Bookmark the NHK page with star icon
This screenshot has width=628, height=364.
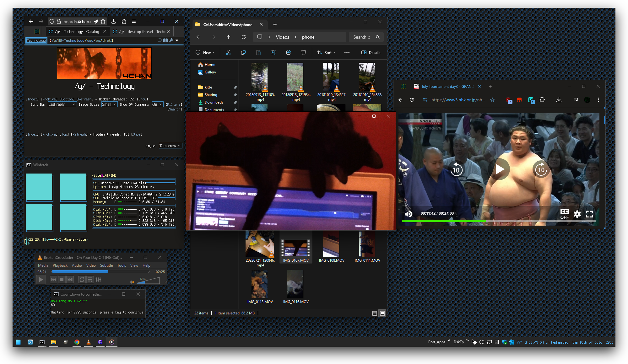coord(492,100)
